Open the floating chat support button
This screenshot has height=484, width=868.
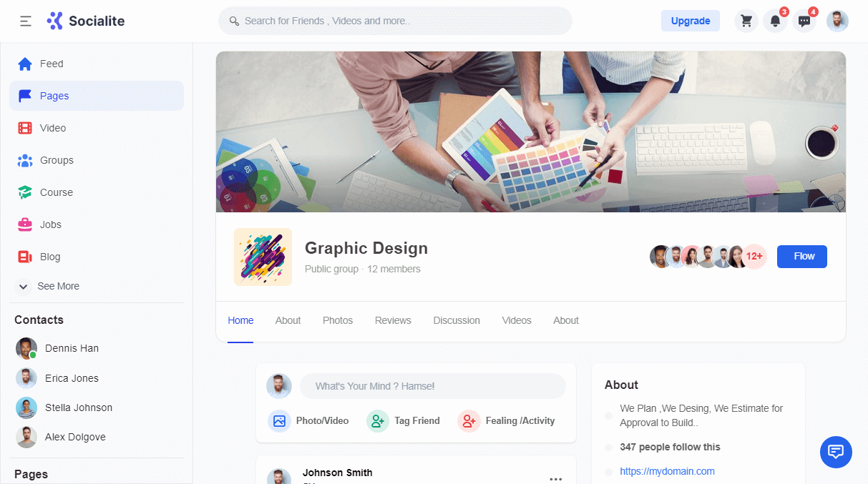click(x=836, y=452)
